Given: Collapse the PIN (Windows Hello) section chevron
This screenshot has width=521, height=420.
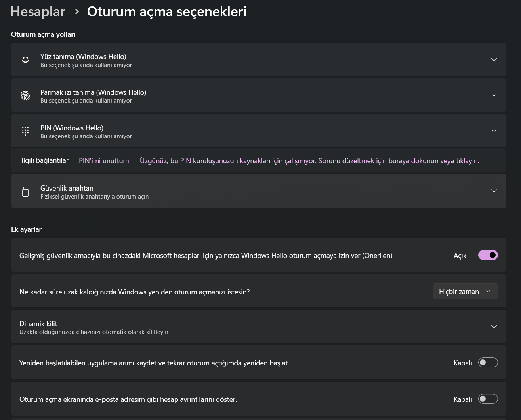Looking at the screenshot, I should [x=494, y=131].
